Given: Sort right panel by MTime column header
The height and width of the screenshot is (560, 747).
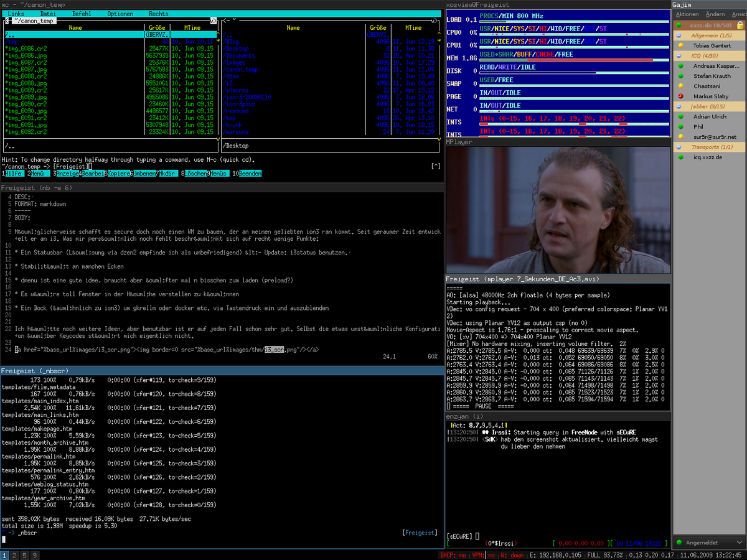Looking at the screenshot, I should pos(413,27).
